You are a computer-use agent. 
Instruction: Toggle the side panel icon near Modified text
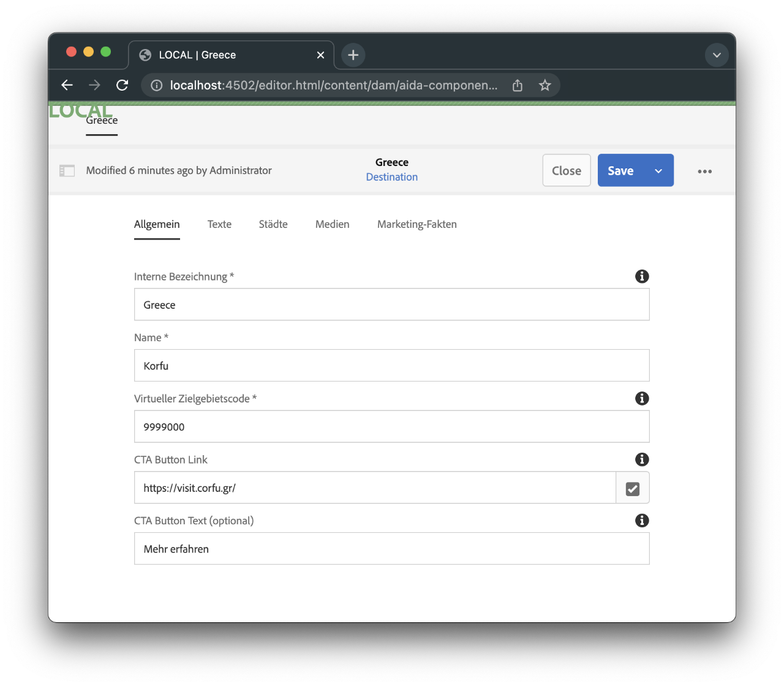click(x=67, y=170)
